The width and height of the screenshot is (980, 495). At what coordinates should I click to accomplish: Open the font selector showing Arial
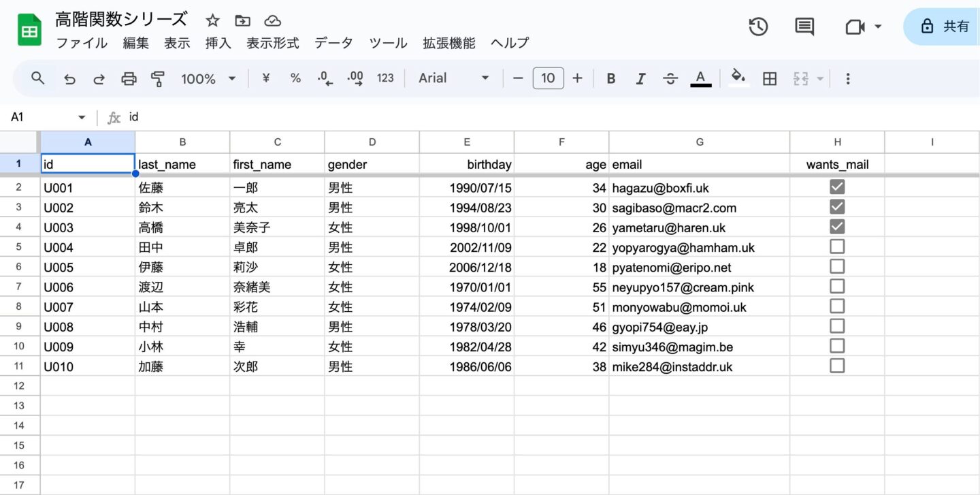coord(449,78)
